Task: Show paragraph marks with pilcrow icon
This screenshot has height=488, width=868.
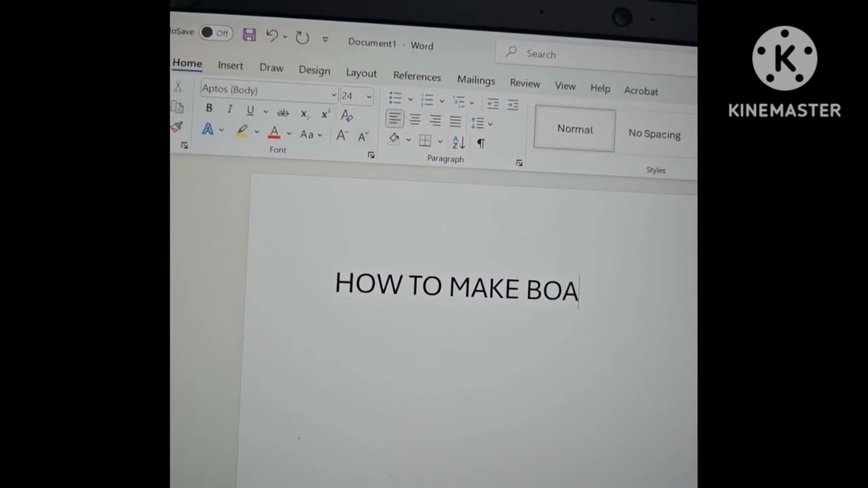Action: click(x=481, y=144)
